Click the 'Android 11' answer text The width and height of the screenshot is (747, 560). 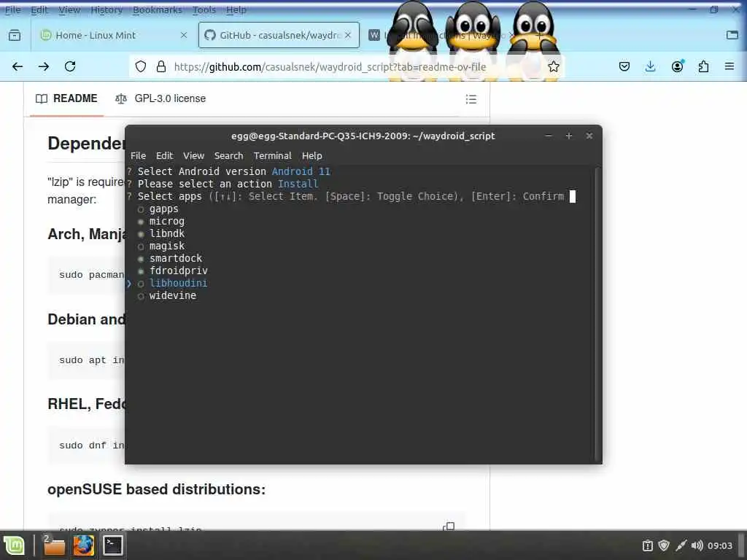pyautogui.click(x=301, y=171)
